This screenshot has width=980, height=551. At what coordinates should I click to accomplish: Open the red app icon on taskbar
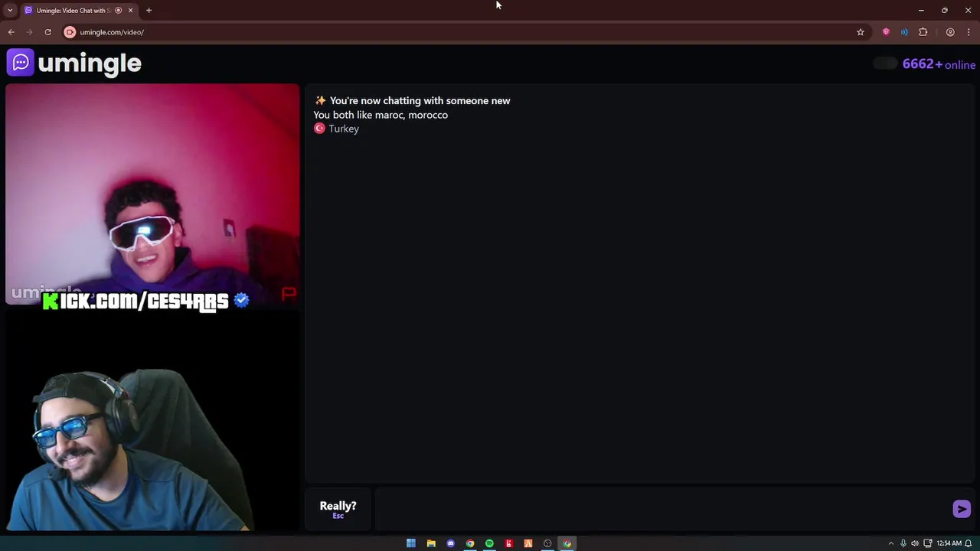coord(508,543)
